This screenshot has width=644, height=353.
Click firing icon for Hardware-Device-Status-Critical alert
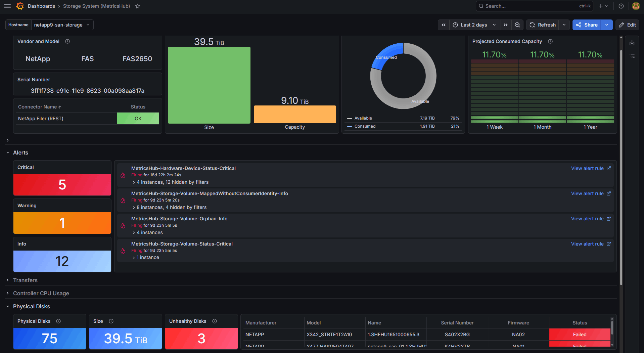pyautogui.click(x=123, y=175)
